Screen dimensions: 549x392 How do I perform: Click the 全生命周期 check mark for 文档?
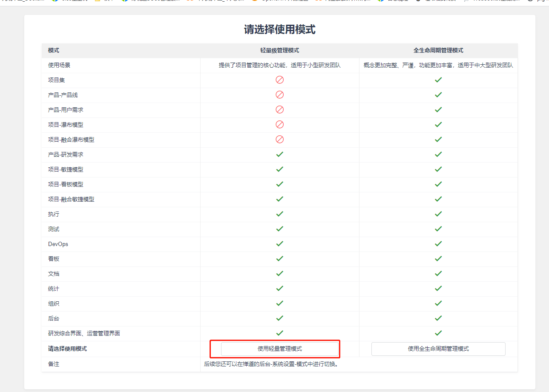pyautogui.click(x=438, y=273)
